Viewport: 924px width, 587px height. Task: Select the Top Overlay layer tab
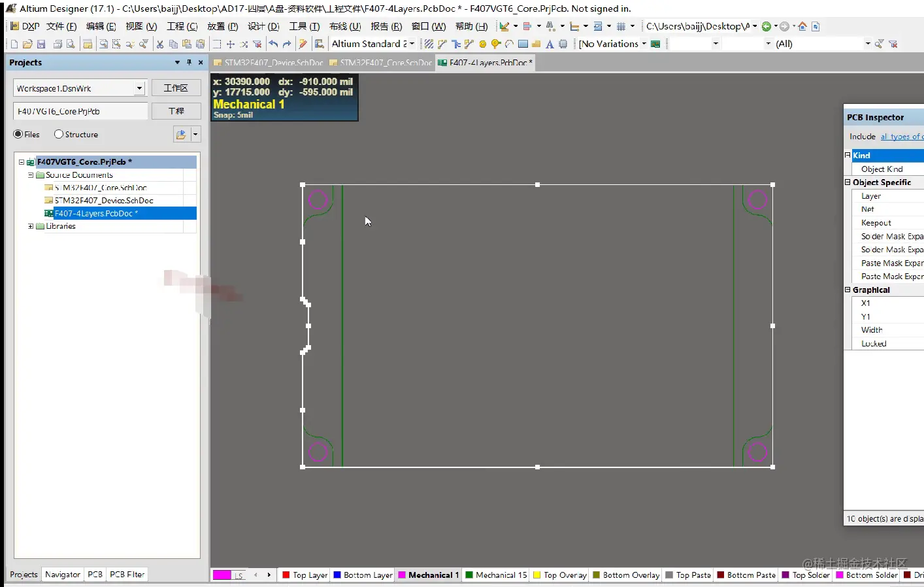[x=560, y=575]
